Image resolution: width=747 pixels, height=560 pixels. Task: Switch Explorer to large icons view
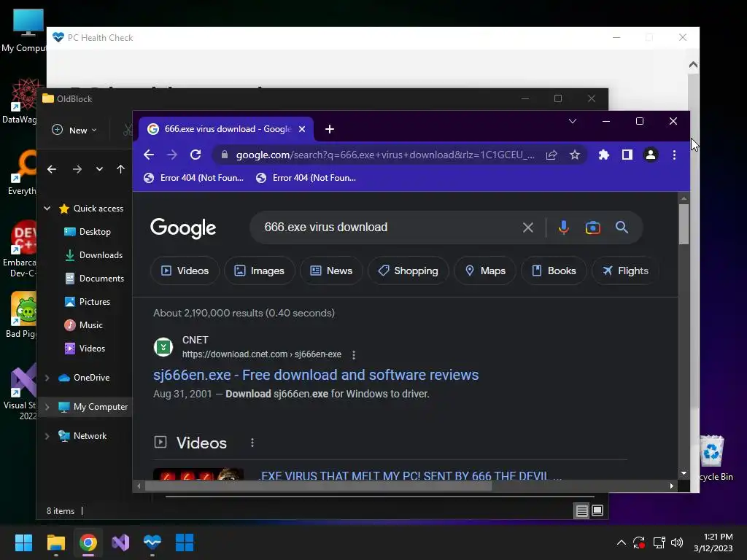[x=597, y=511]
